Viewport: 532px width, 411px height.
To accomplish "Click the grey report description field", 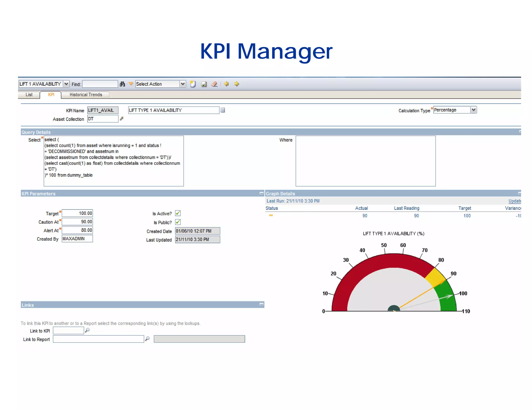I will point(199,339).
